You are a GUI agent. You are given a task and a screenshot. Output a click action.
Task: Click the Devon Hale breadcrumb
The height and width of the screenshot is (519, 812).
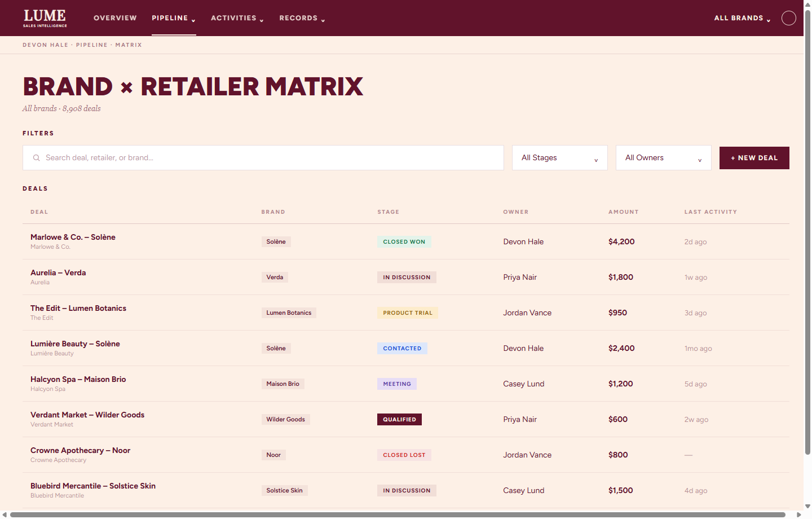pos(45,45)
